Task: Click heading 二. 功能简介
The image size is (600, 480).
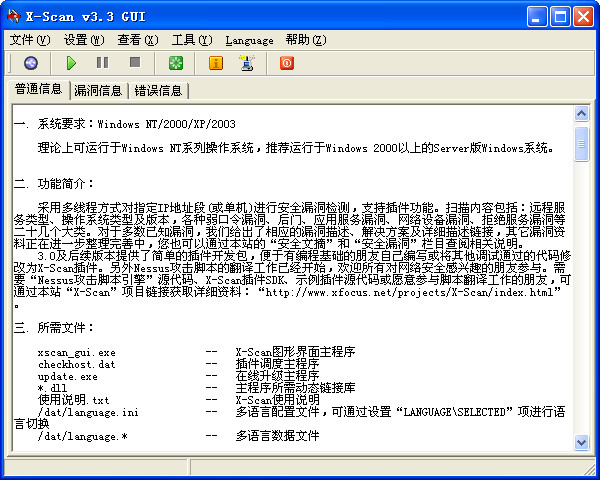Action: 54,184
